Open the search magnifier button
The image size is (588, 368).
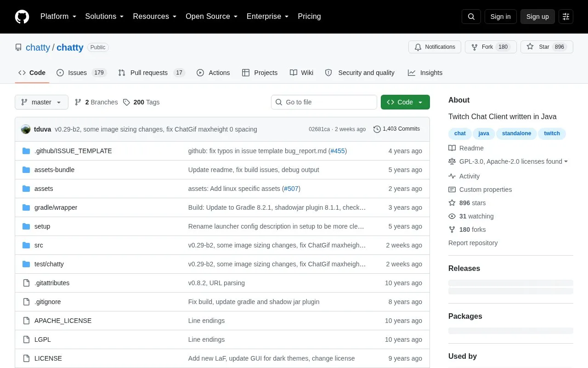[x=471, y=17]
